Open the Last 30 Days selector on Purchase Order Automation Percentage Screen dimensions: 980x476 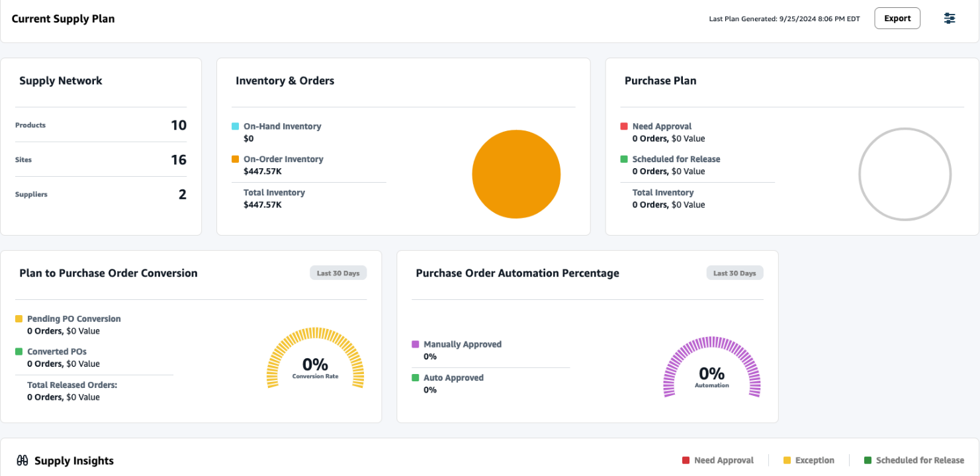(735, 272)
